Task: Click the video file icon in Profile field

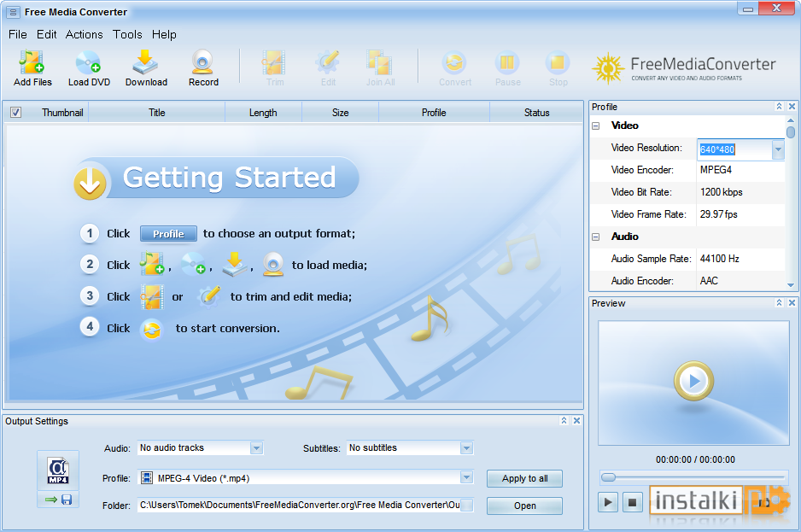Action: [147, 478]
